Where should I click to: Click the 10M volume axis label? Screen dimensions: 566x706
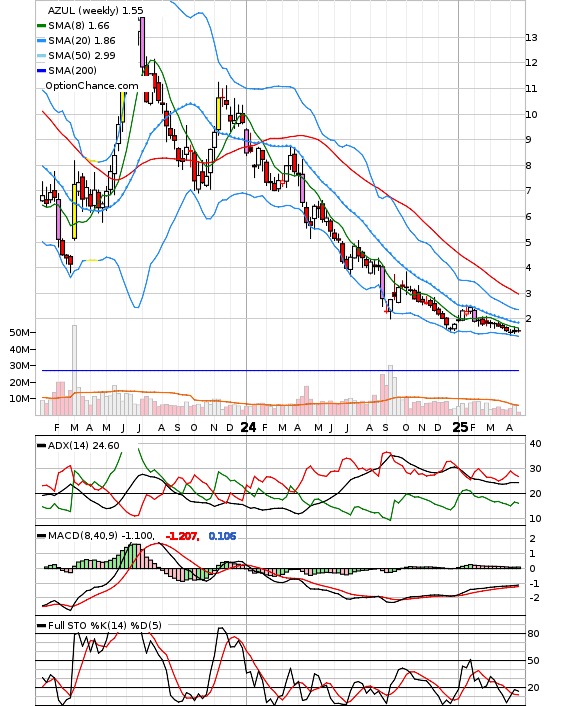pyautogui.click(x=19, y=399)
